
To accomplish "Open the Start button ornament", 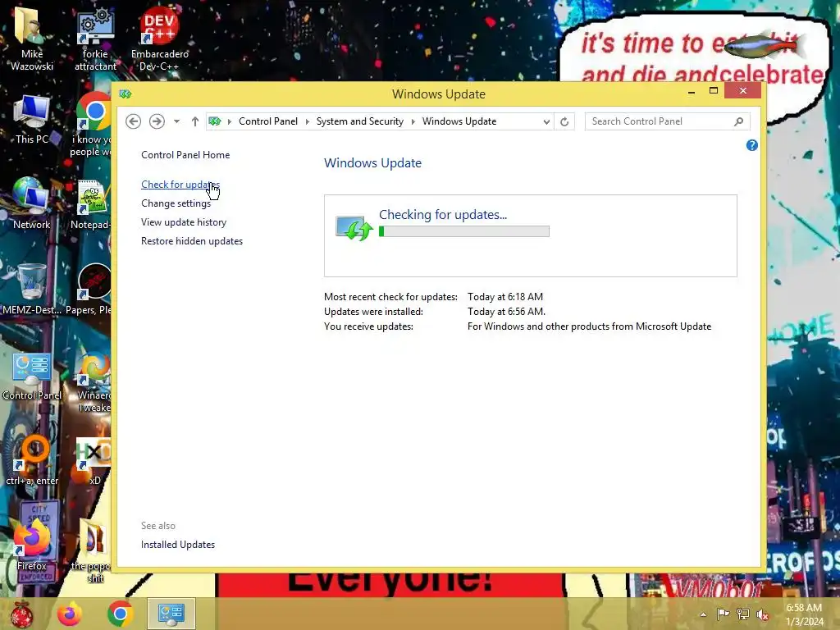I will [22, 614].
